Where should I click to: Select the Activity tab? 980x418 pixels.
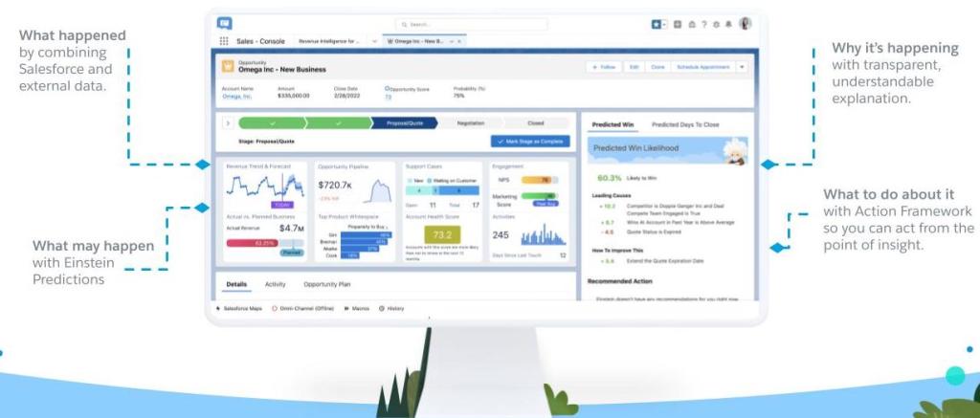tap(276, 285)
